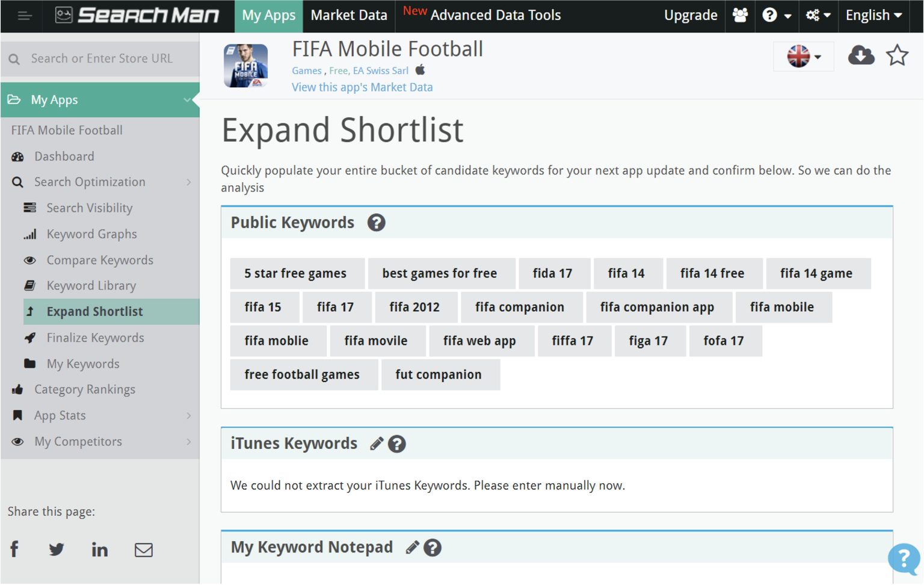Click the Games category link

(307, 71)
